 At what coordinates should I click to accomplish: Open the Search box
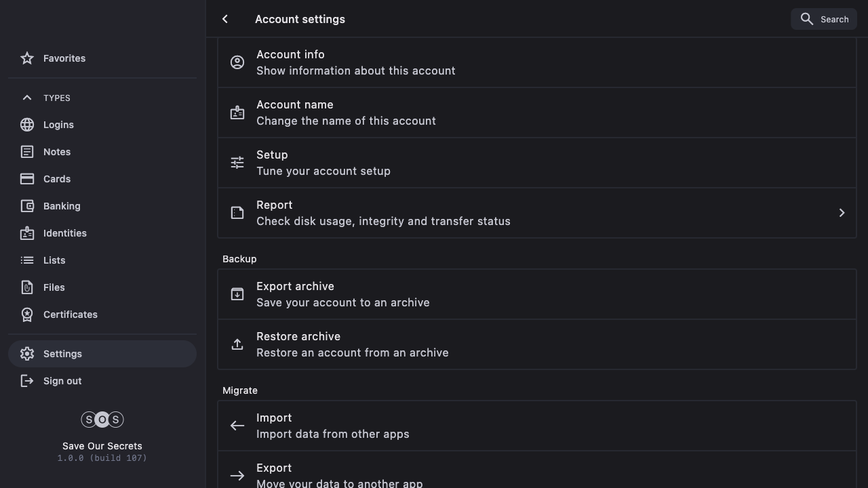click(823, 19)
